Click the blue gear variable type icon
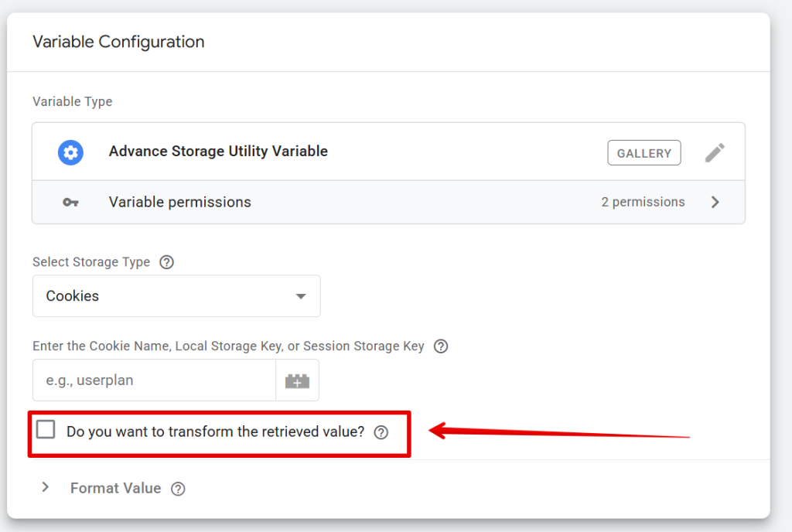This screenshot has height=532, width=792. click(70, 152)
